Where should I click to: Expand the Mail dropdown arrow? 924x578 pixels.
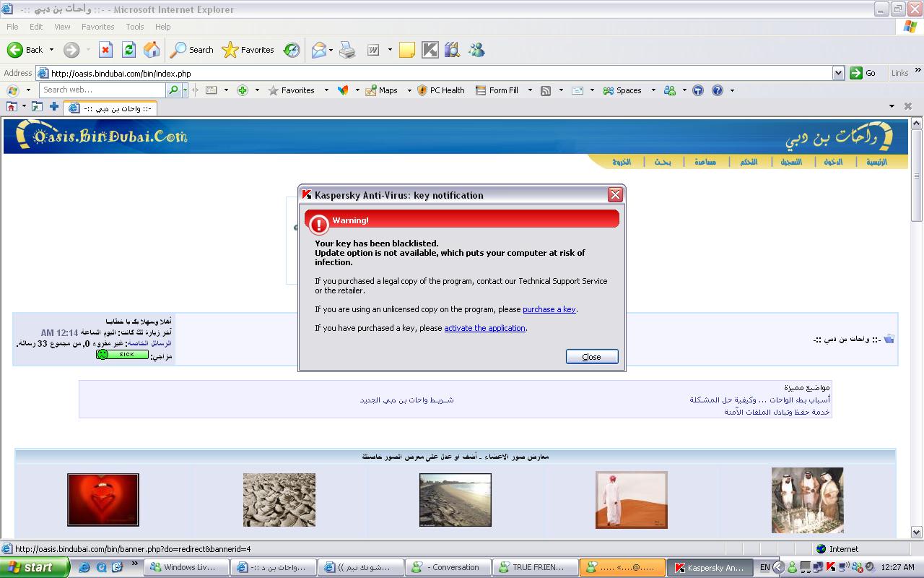[331, 50]
